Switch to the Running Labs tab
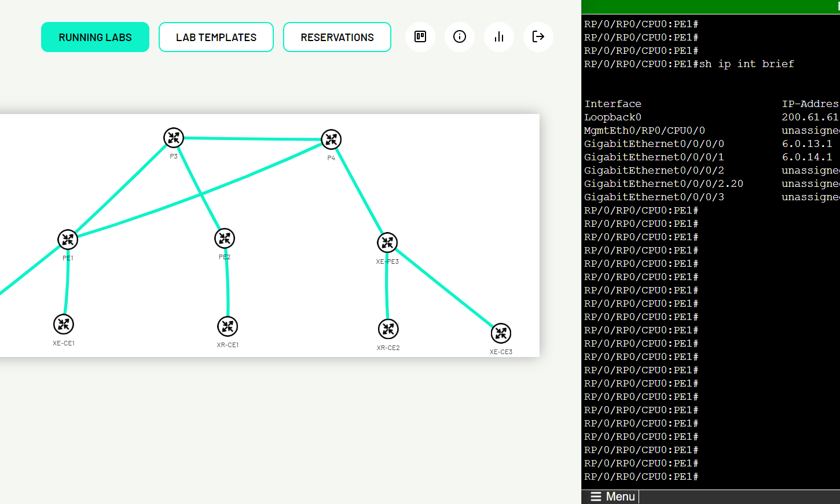The image size is (840, 504). click(x=95, y=37)
